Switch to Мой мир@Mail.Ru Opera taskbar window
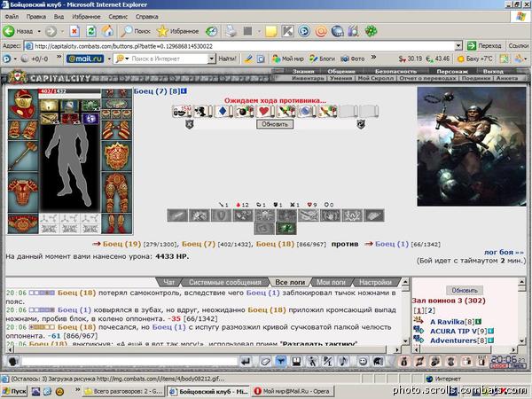The height and width of the screenshot is (399, 532). click(293, 391)
